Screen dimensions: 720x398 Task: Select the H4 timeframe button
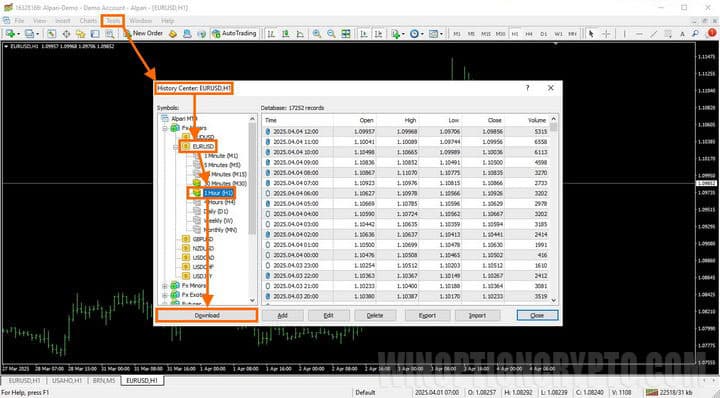pyautogui.click(x=529, y=34)
